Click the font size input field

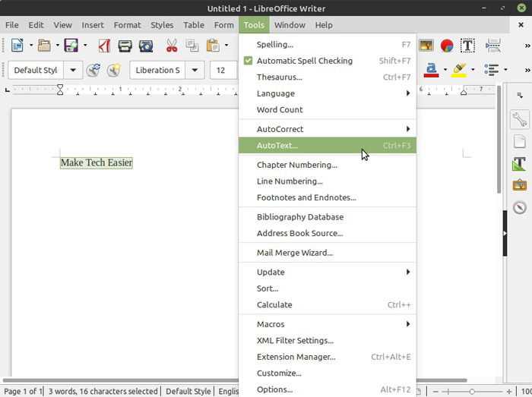pyautogui.click(x=224, y=70)
